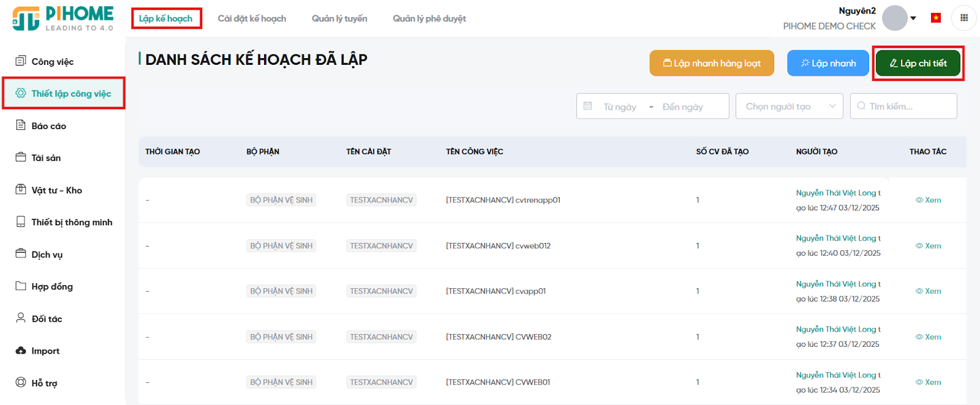The width and height of the screenshot is (980, 405).
Task: Click the Tìm kiếm search field
Action: [909, 106]
